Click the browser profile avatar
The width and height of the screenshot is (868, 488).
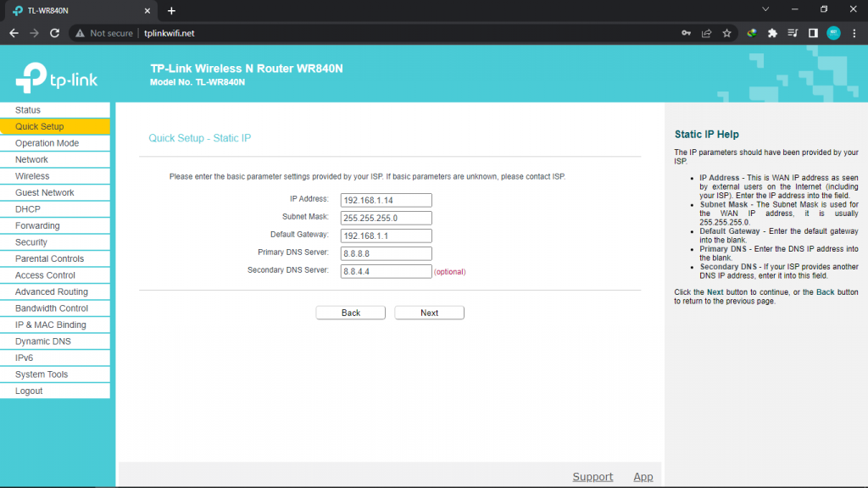tap(832, 33)
